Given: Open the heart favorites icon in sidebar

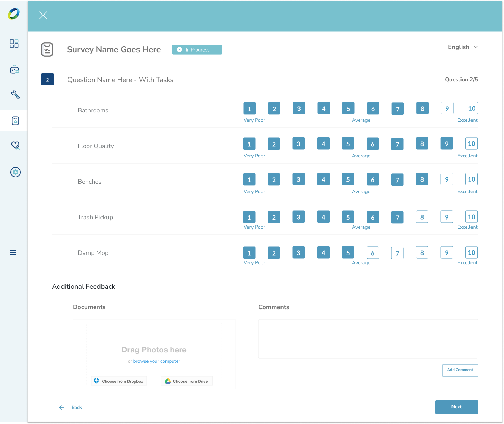Looking at the screenshot, I should tap(15, 146).
